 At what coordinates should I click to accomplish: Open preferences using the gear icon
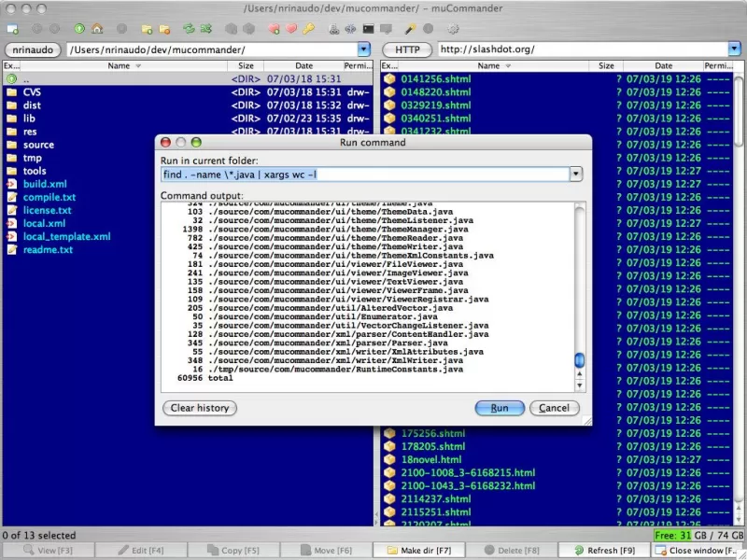tap(452, 29)
